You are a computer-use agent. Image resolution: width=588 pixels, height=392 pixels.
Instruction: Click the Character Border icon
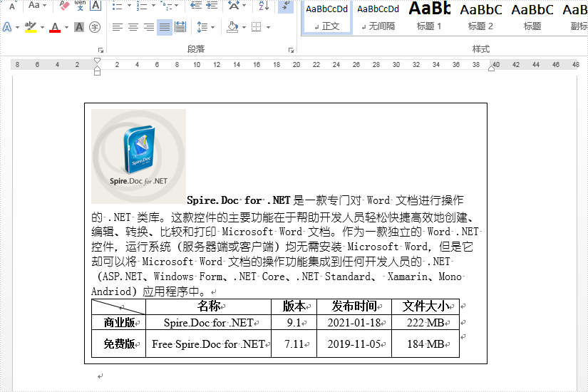click(x=96, y=5)
